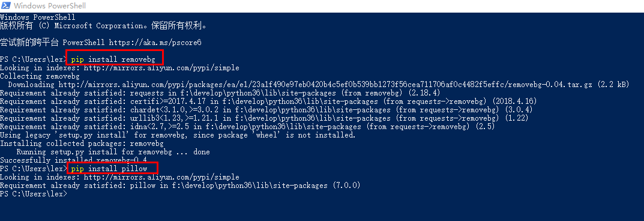Click the certifi>=2017.4.17 requirement line
This screenshot has width=644, height=221.
269,101
